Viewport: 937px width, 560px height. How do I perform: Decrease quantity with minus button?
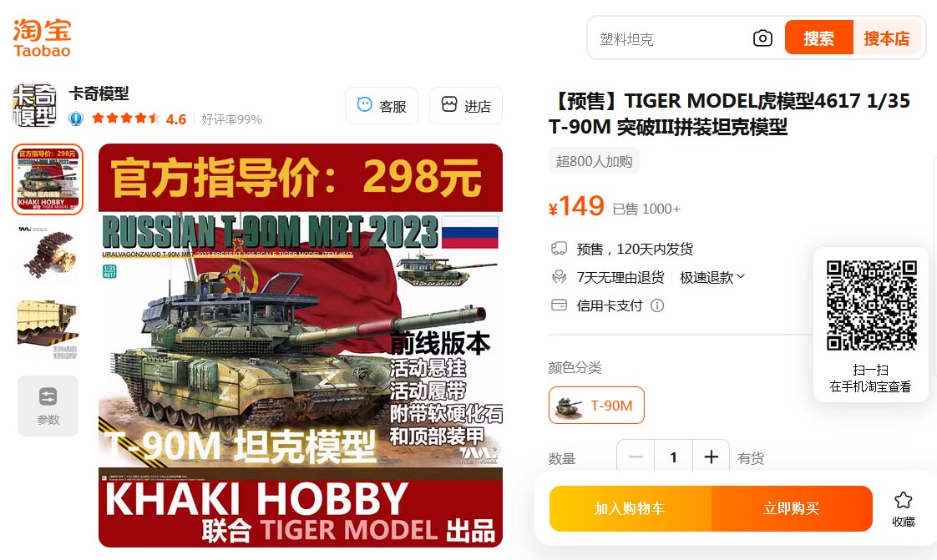(x=636, y=457)
